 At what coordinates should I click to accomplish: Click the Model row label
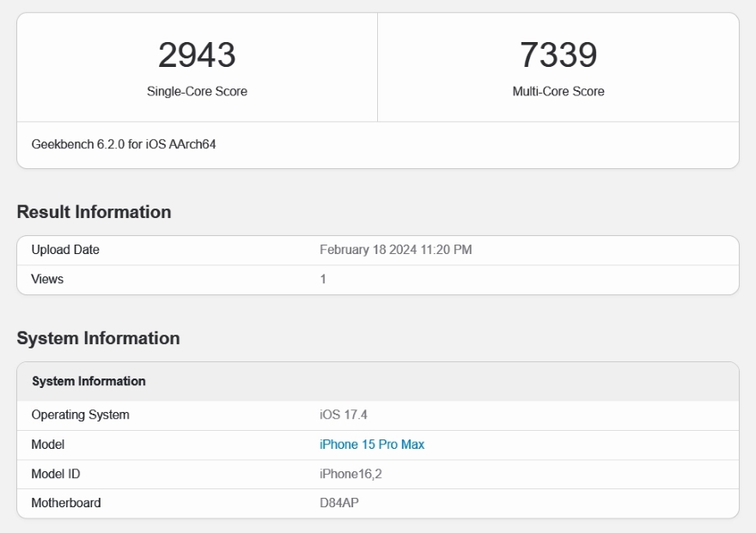point(48,445)
